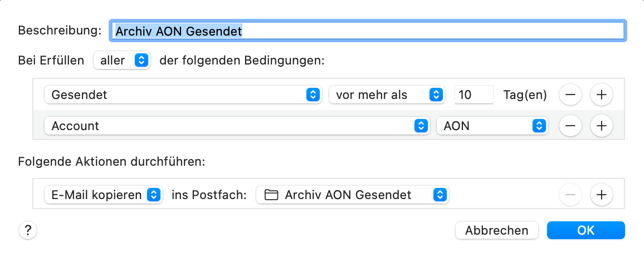Click the greyed-out minus button in the action row
Viewport: 644px width, 258px height.
(x=570, y=195)
